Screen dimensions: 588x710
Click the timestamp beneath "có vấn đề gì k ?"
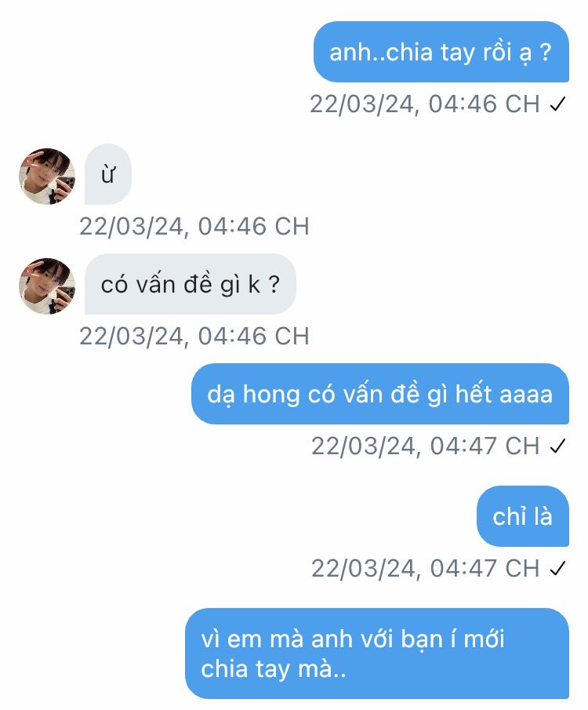[x=194, y=337]
